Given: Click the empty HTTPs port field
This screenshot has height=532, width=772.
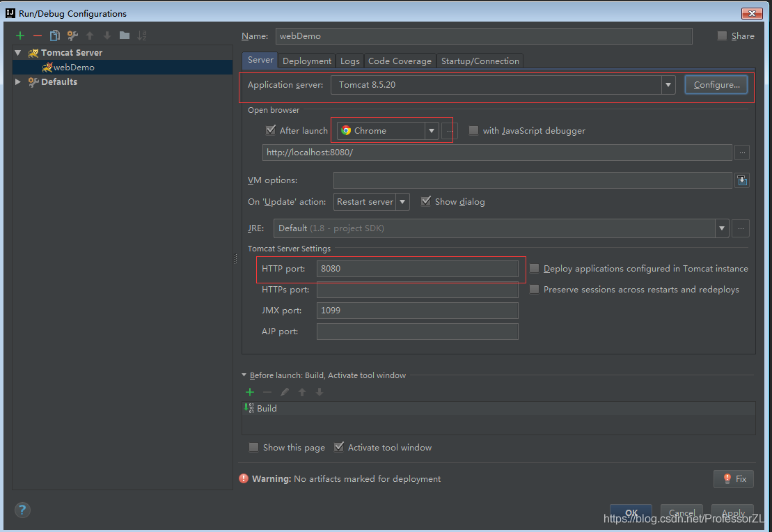Looking at the screenshot, I should 418,290.
